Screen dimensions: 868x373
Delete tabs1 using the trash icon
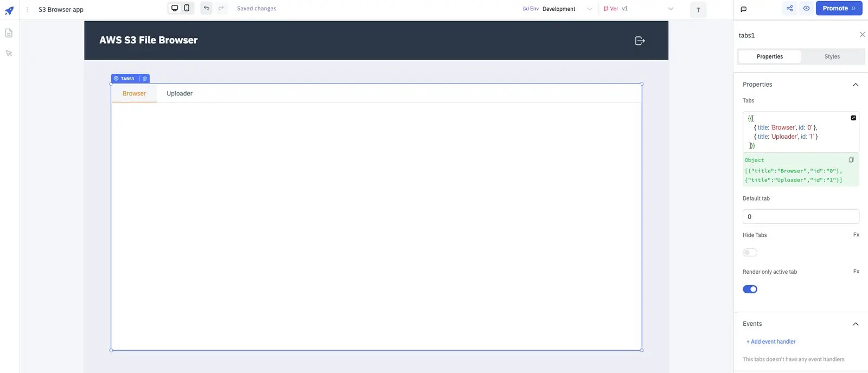145,79
